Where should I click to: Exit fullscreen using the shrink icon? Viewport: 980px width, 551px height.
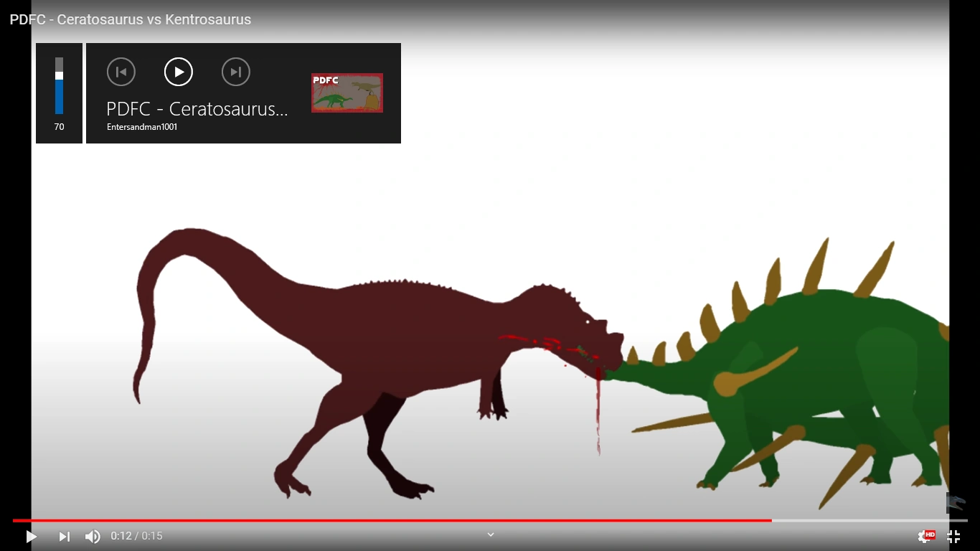954,536
